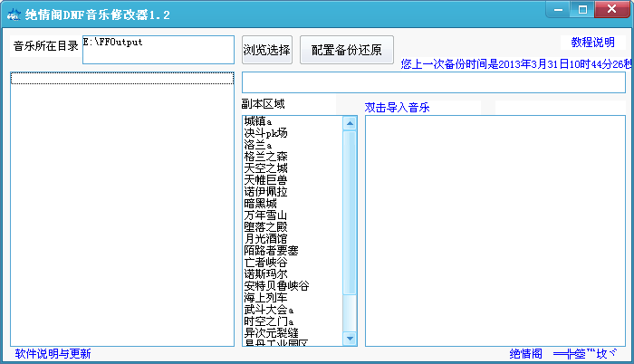This screenshot has width=634, height=364.
Task: Click the 副本区域 heading label
Action: 264,104
